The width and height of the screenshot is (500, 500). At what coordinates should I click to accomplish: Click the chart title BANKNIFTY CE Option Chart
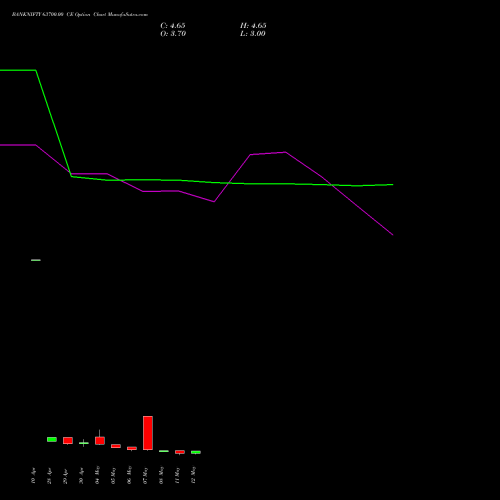point(80,15)
